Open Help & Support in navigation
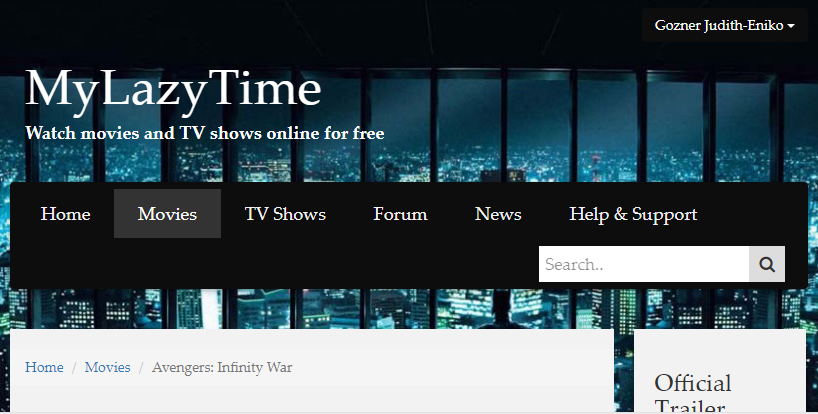 click(633, 214)
